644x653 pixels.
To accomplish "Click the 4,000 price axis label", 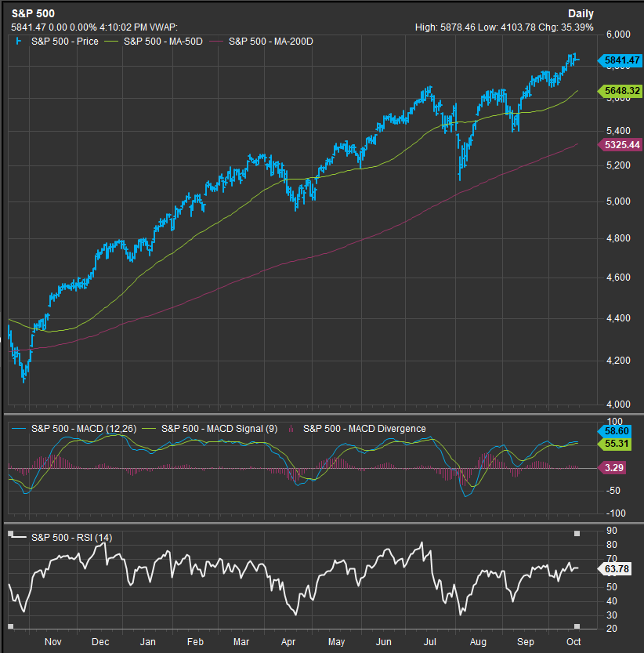I will pos(618,404).
